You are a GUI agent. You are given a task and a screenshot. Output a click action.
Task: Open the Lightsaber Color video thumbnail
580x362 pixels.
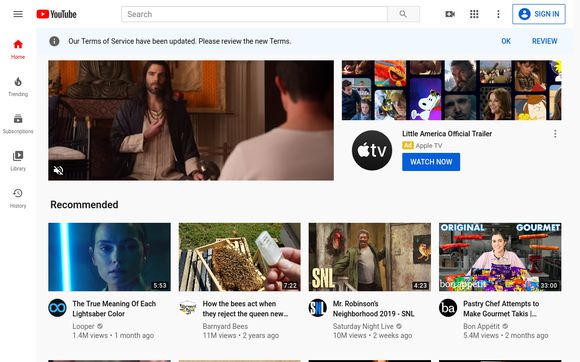(109, 257)
